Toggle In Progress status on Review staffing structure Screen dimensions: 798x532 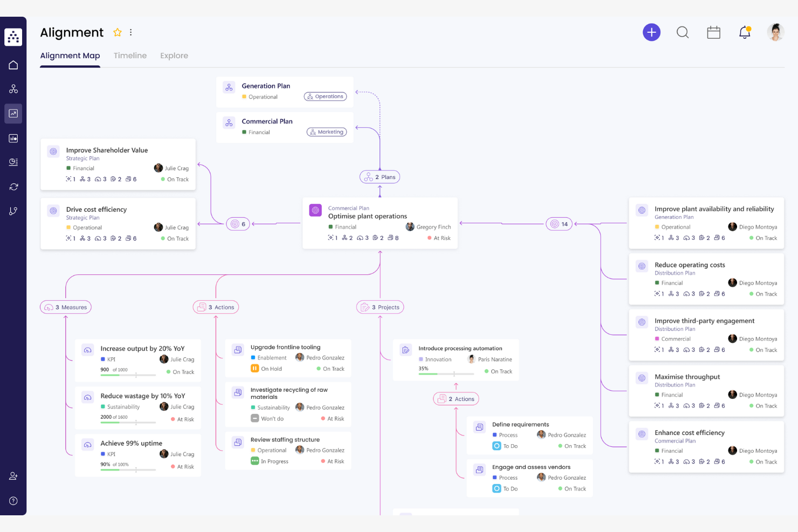(254, 461)
